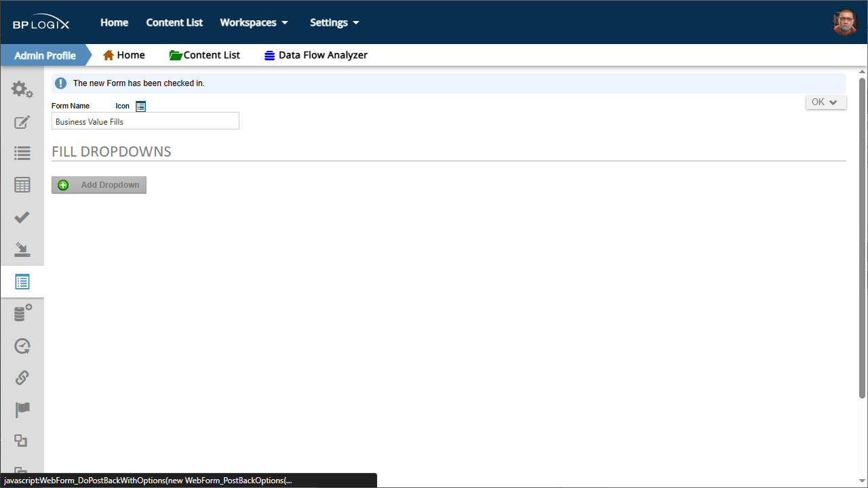The width and height of the screenshot is (868, 488).
Task: Open the bulleted list sidebar icon
Action: tap(22, 154)
